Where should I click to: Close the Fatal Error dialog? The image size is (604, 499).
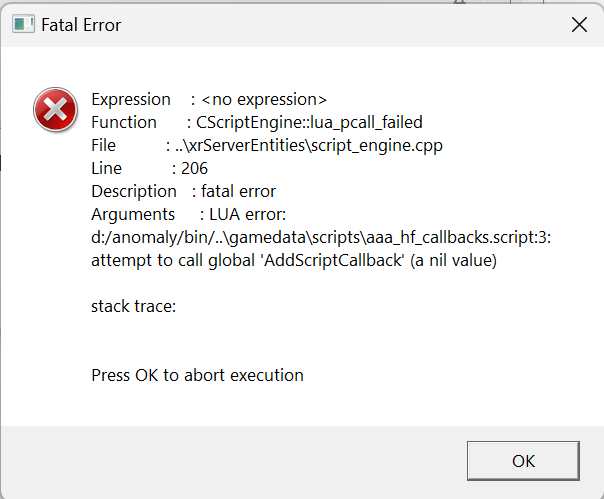point(578,26)
